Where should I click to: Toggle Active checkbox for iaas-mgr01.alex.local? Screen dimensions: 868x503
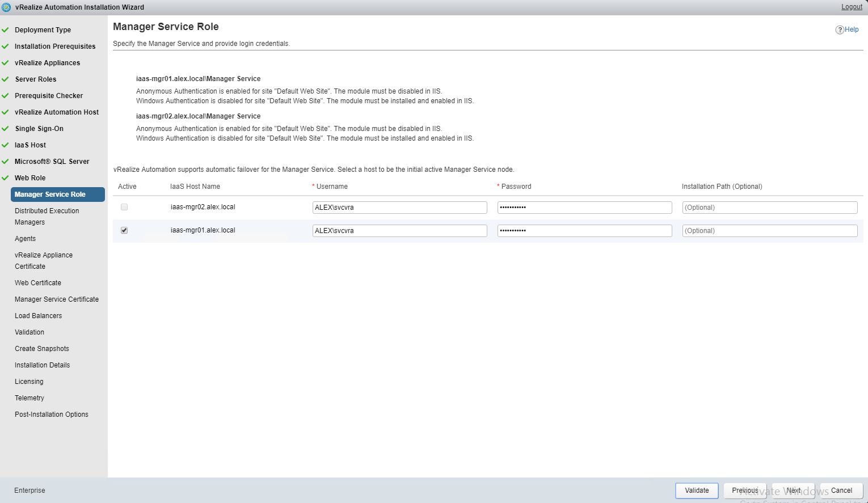pos(124,231)
